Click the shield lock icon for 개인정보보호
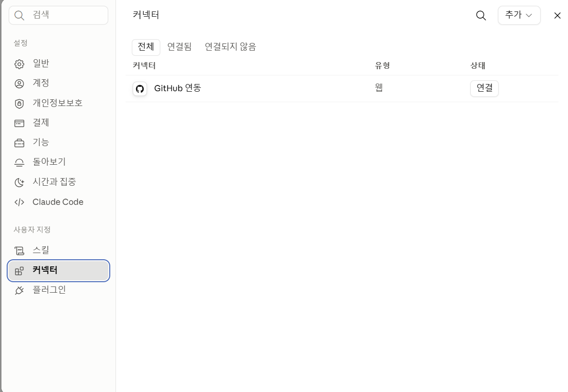 (x=19, y=104)
